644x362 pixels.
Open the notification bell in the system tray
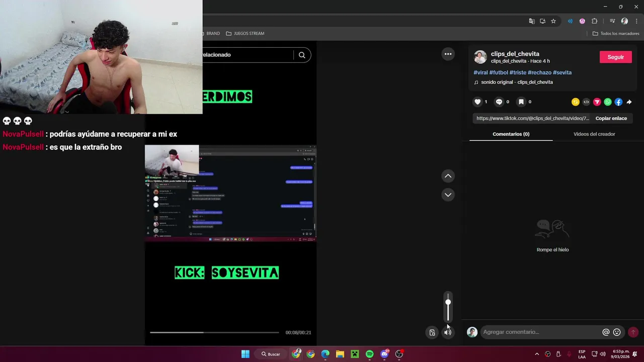[x=636, y=354]
